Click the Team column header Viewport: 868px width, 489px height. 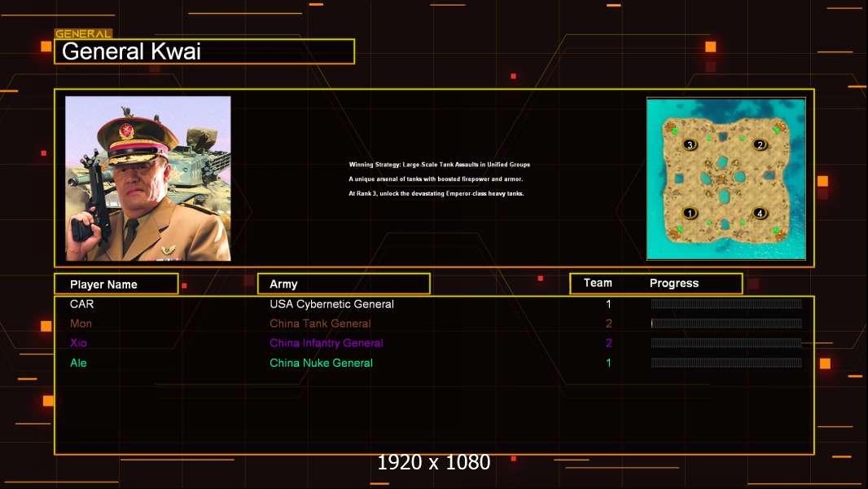click(x=598, y=283)
